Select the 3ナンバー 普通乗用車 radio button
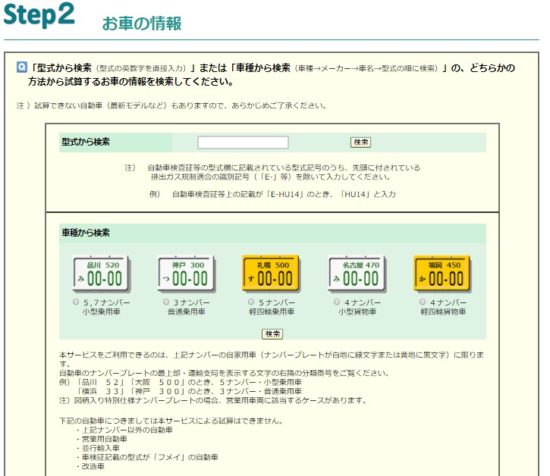Viewport: 550px width, 476px height. (166, 302)
